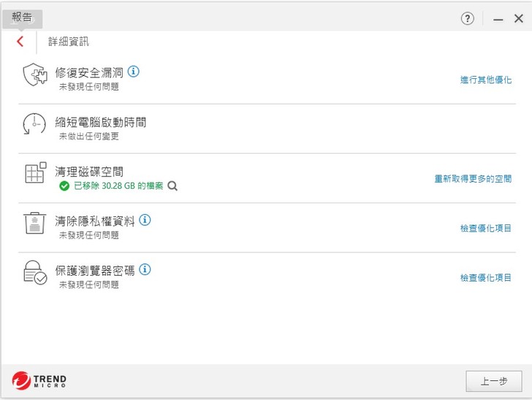
Task: Click the red back arrow icon
Action: 20,42
